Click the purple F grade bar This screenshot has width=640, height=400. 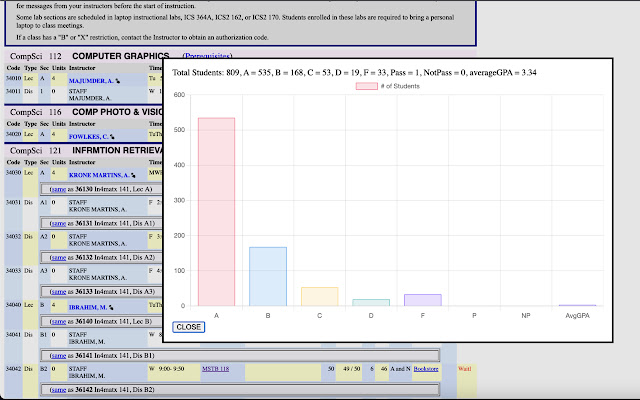[x=423, y=300]
